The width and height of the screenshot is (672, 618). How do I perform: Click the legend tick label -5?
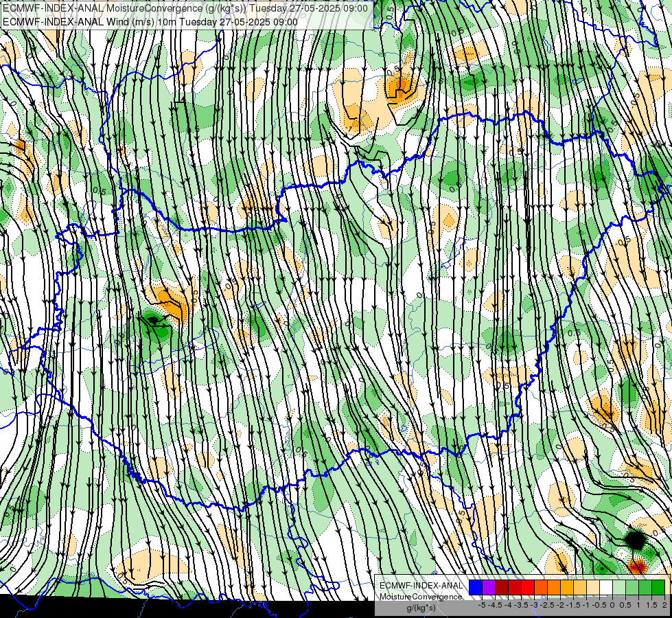tap(482, 605)
